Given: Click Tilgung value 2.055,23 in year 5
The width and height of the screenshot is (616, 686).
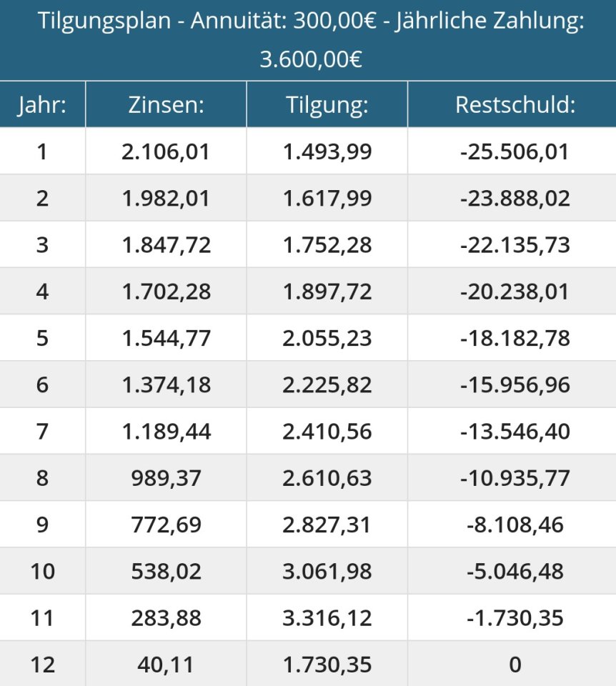Looking at the screenshot, I should pos(327,338).
